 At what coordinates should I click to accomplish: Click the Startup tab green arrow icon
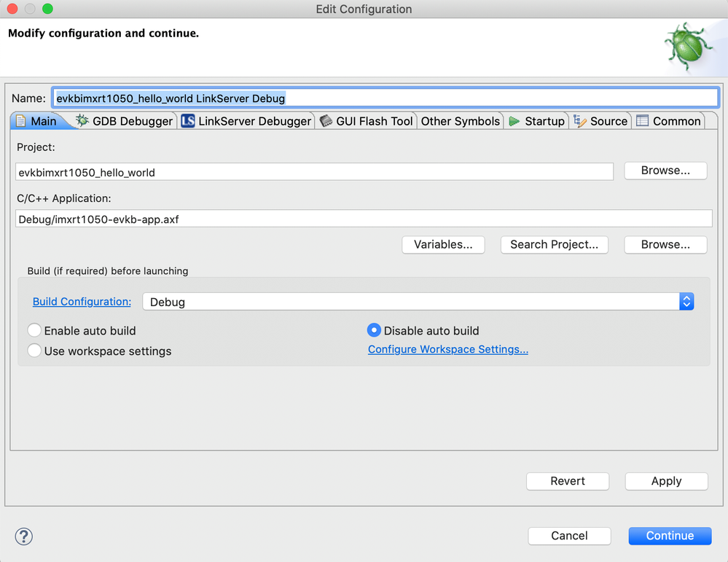tap(514, 121)
